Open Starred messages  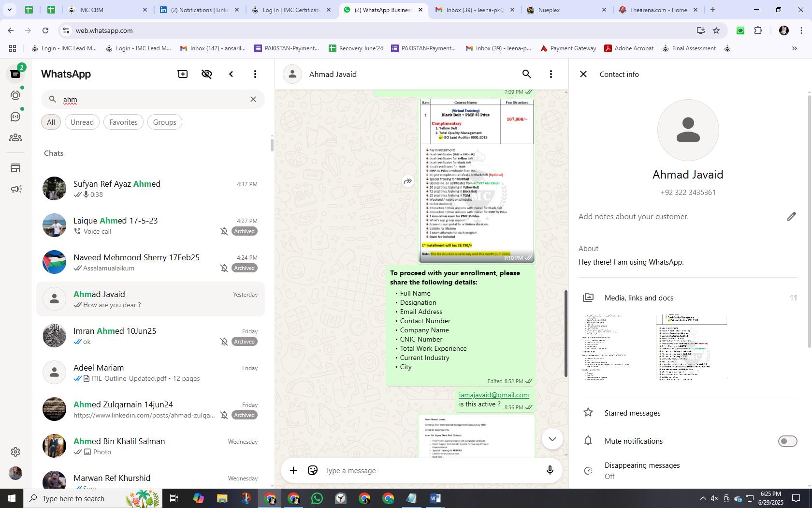click(688, 413)
